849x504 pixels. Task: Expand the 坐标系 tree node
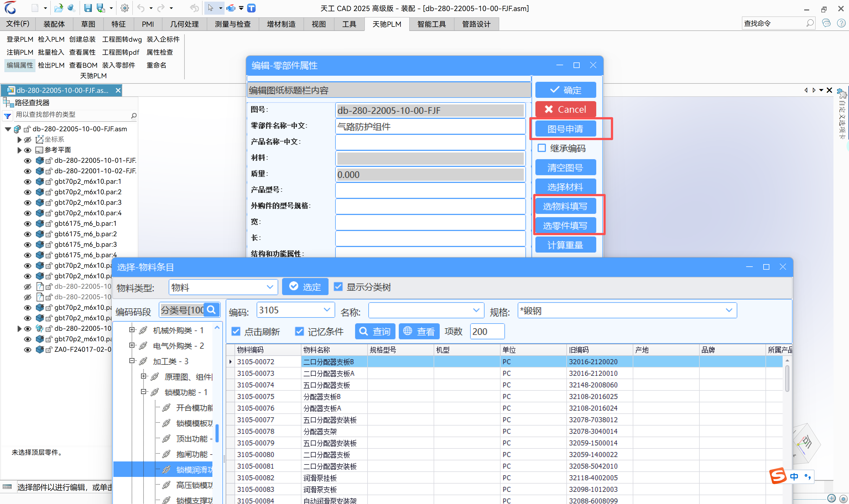point(19,140)
